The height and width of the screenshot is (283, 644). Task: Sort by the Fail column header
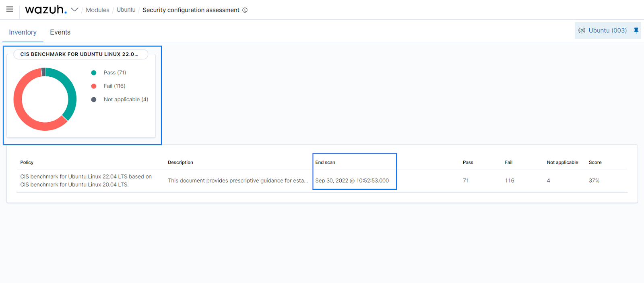508,162
